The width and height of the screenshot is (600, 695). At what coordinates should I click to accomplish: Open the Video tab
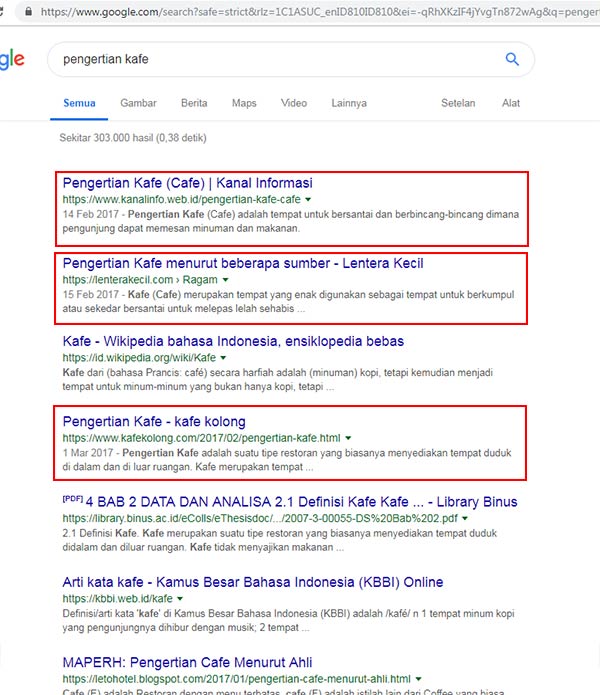pyautogui.click(x=294, y=103)
